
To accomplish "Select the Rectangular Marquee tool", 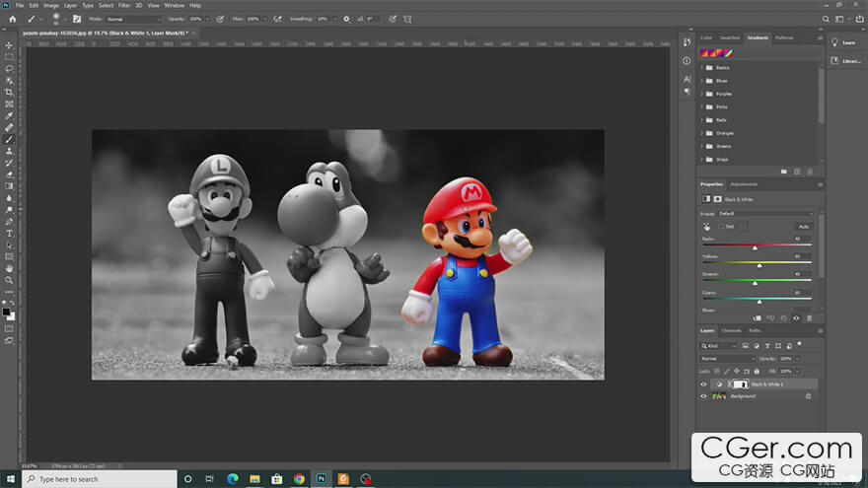I will tap(9, 57).
